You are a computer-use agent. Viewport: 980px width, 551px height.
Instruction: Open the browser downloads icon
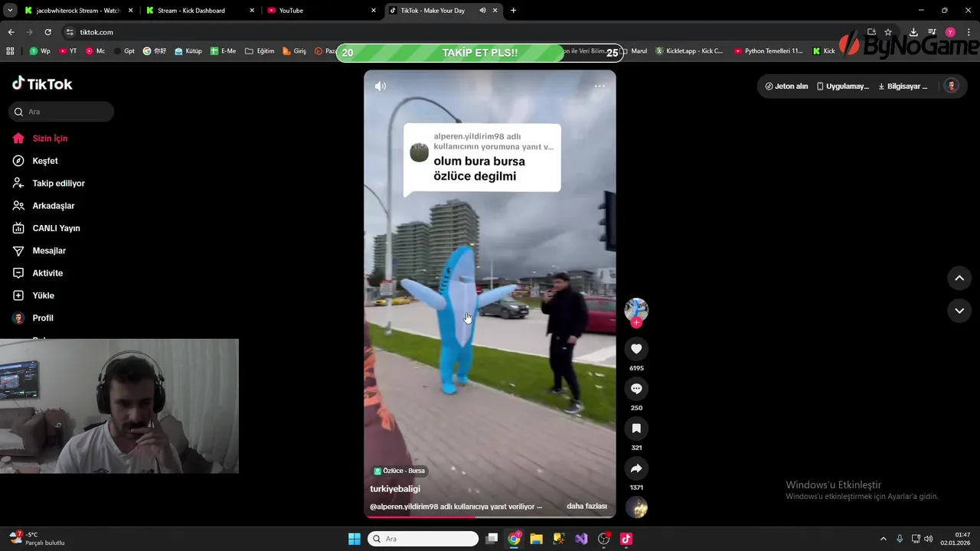[x=913, y=32]
